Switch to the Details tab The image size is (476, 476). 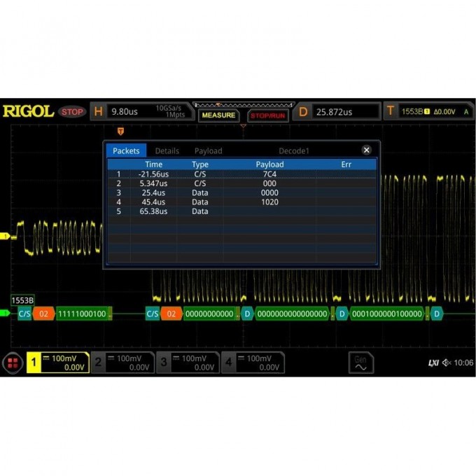coord(167,150)
